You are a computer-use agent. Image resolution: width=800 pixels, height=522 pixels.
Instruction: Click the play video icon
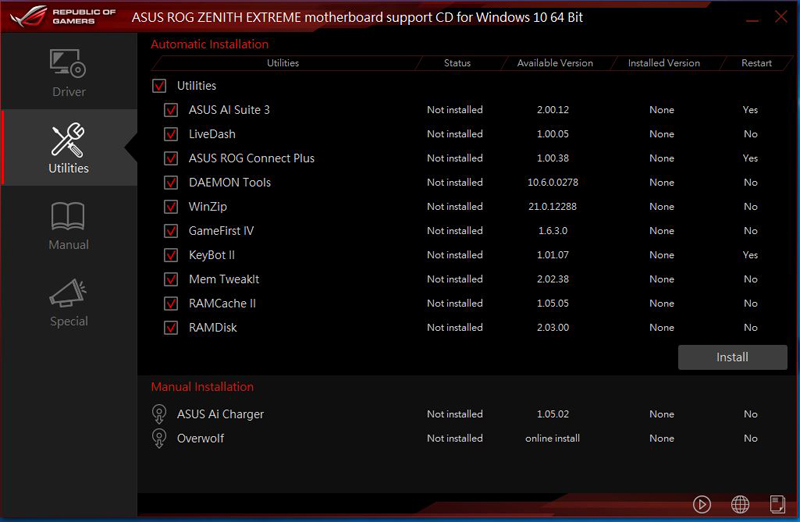[702, 504]
